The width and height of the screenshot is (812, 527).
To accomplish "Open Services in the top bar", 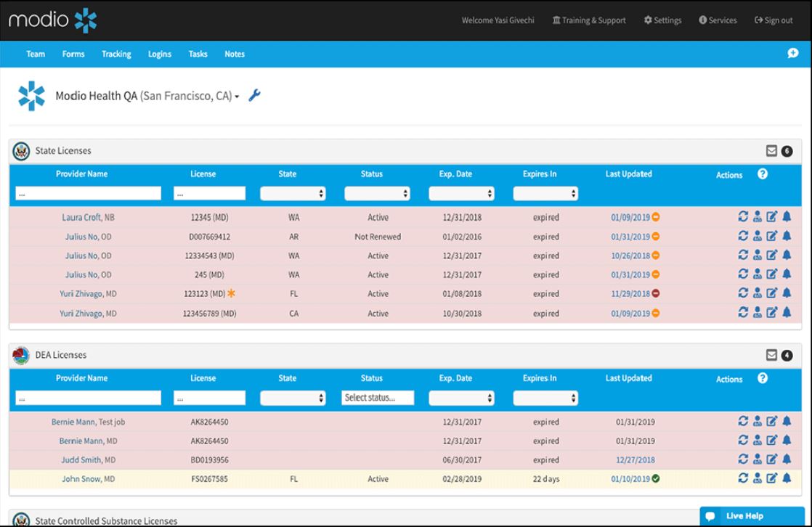I will coord(718,20).
